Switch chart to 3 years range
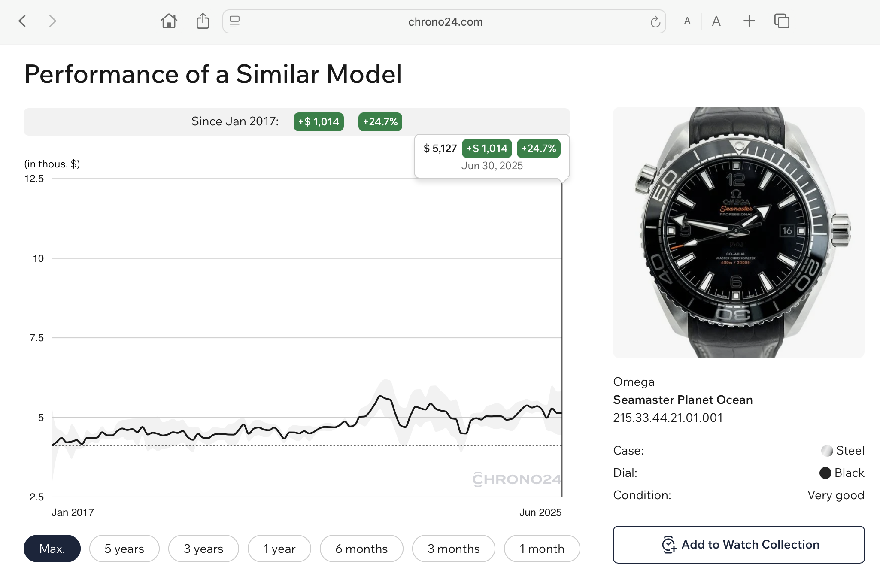The height and width of the screenshot is (588, 880). coord(203,548)
